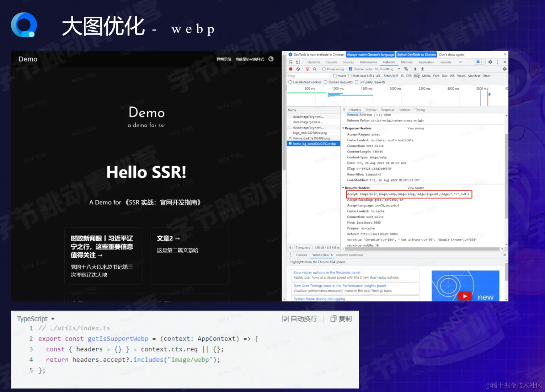This screenshot has height=392, width=545.
Task: Open the Performance tab
Action: coord(368,62)
